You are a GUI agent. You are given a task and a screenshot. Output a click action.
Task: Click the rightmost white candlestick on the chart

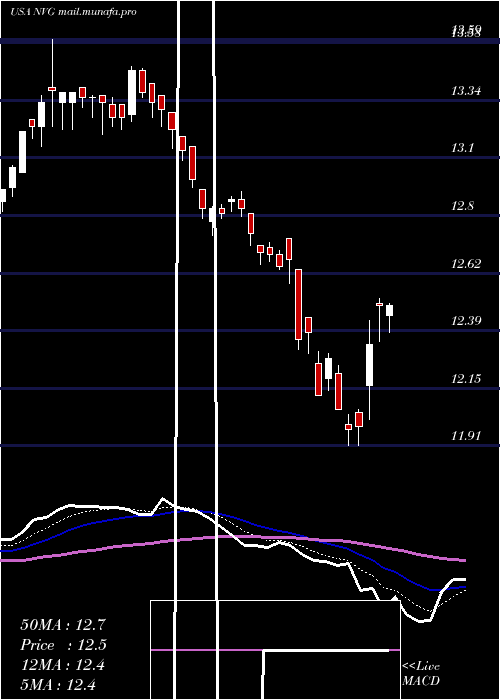(389, 310)
